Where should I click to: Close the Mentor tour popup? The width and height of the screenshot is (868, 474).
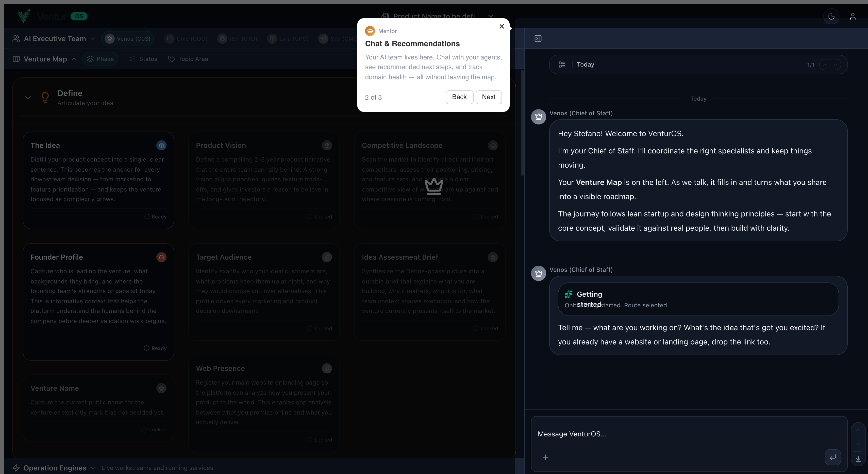coord(502,26)
